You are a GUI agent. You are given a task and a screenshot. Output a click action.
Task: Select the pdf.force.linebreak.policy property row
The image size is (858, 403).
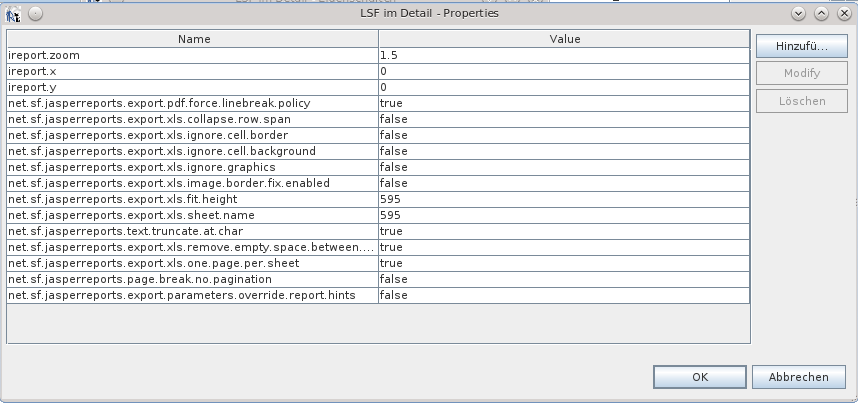378,103
